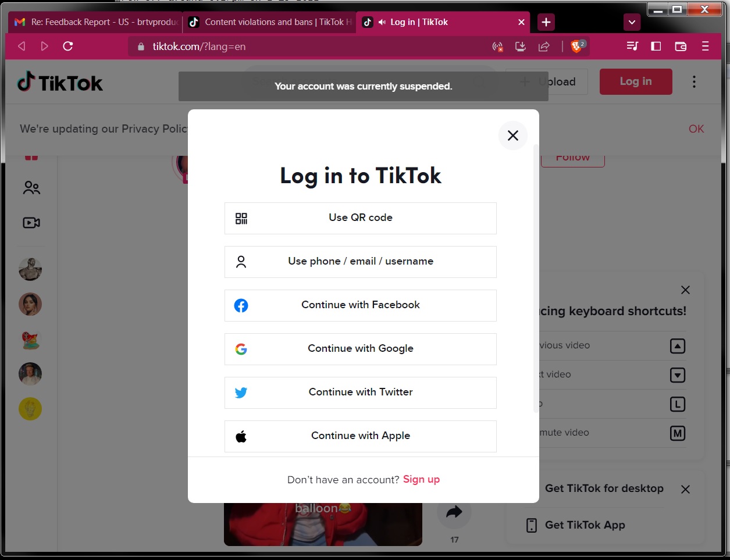
Task: Continue with Twitter login
Action: tap(361, 393)
